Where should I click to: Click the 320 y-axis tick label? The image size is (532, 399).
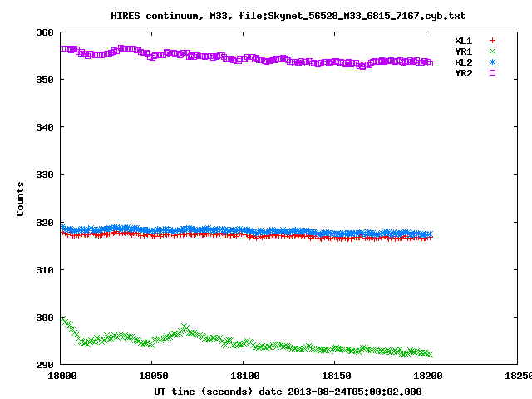coord(45,223)
